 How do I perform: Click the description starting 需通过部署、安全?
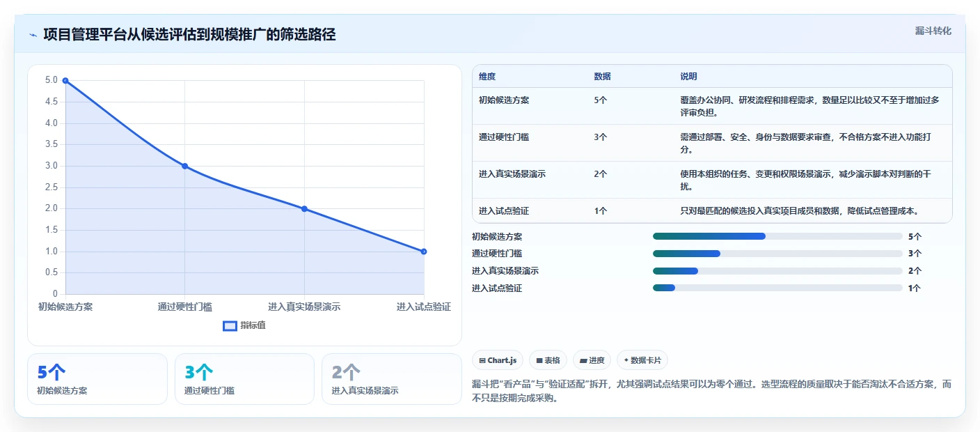806,143
